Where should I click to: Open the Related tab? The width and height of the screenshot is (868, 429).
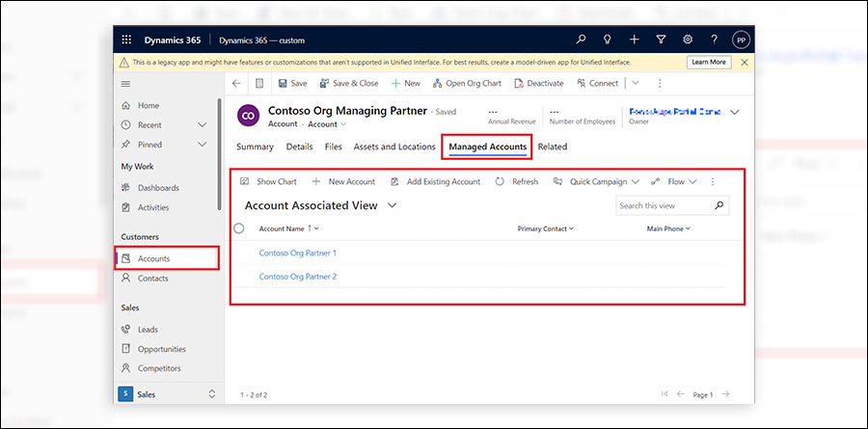pos(553,147)
